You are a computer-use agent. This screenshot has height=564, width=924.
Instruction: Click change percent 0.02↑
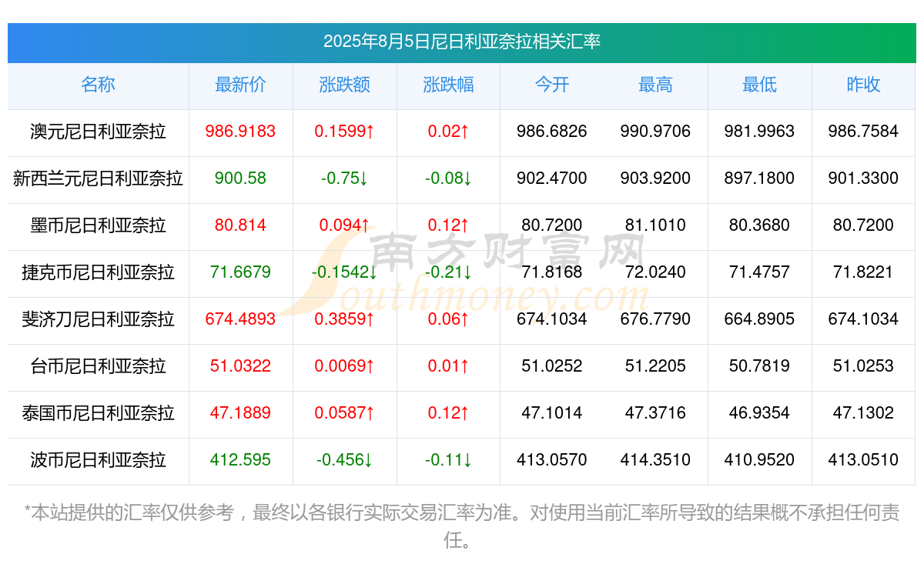[x=448, y=132]
